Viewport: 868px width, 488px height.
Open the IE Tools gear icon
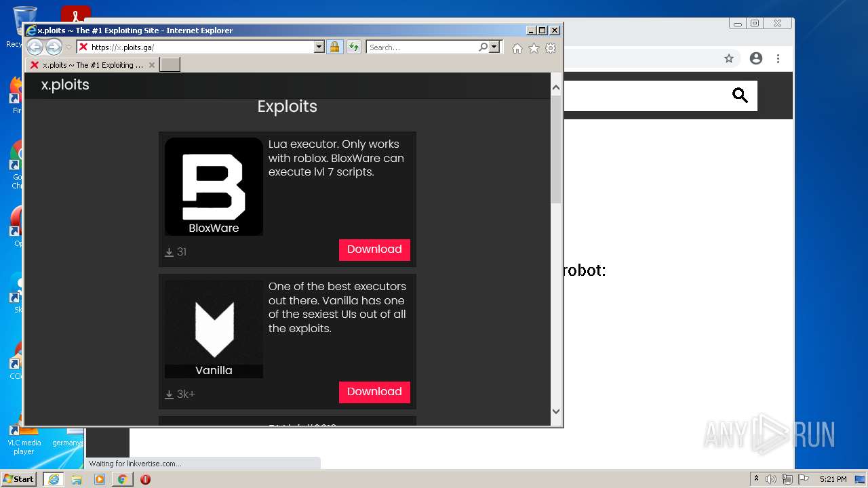[x=551, y=48]
